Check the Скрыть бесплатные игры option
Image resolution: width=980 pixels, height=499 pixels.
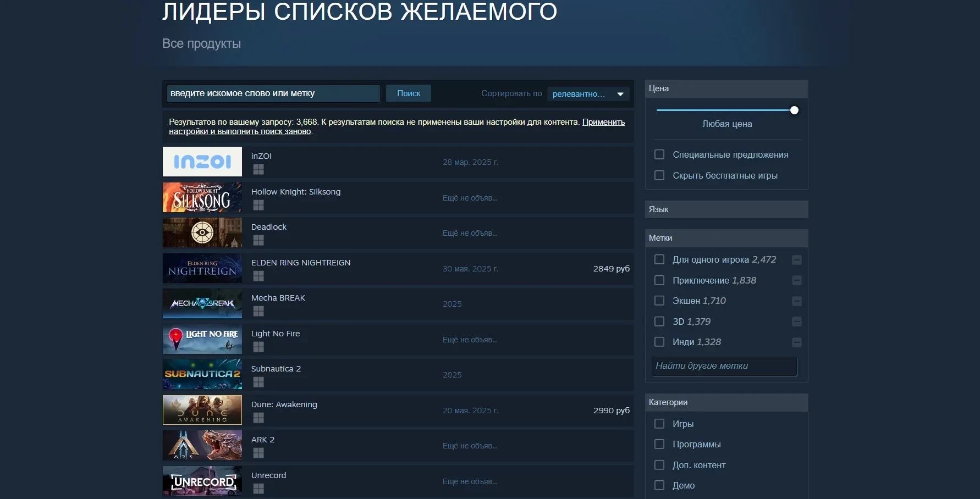click(659, 175)
